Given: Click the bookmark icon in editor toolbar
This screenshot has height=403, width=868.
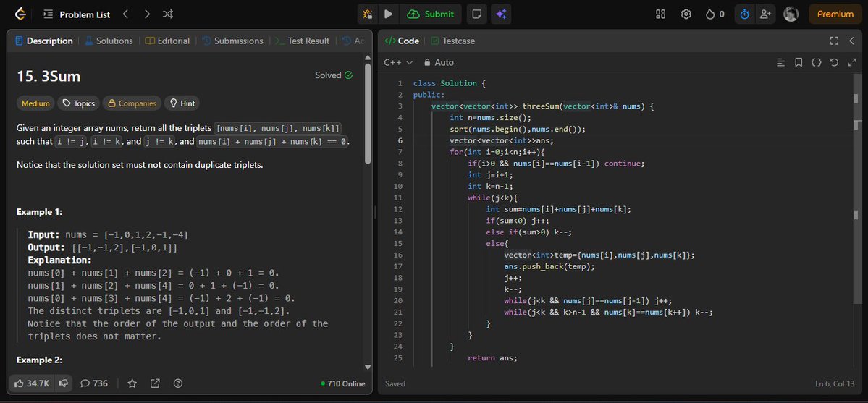Looking at the screenshot, I should point(799,62).
